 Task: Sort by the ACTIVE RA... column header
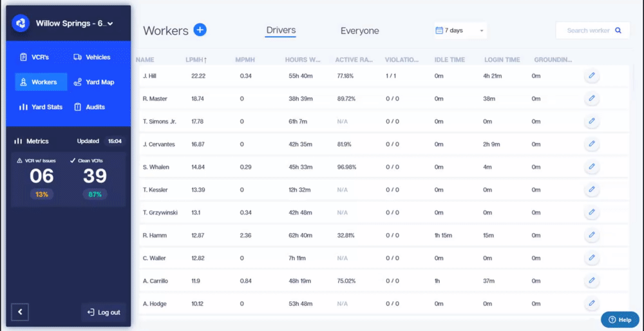click(354, 60)
